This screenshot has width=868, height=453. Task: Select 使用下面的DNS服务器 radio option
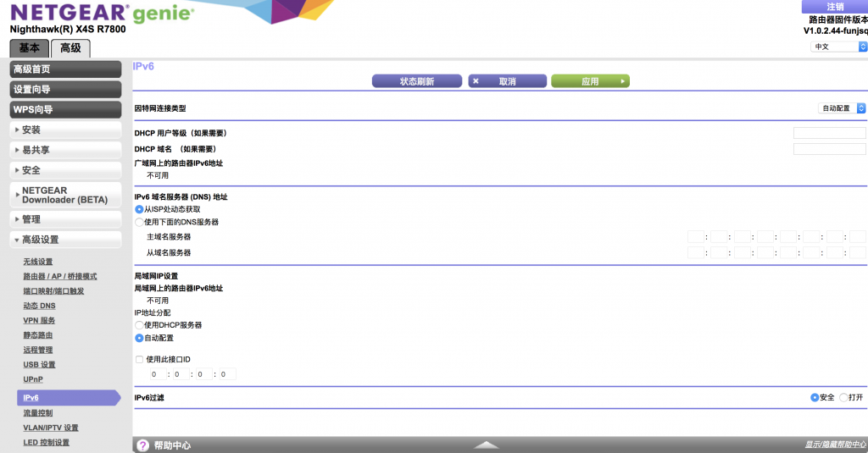tap(140, 222)
